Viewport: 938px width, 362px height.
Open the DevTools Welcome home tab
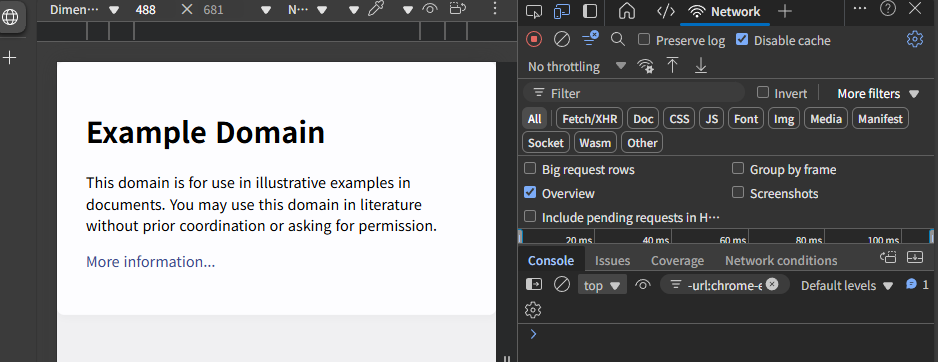click(x=626, y=11)
